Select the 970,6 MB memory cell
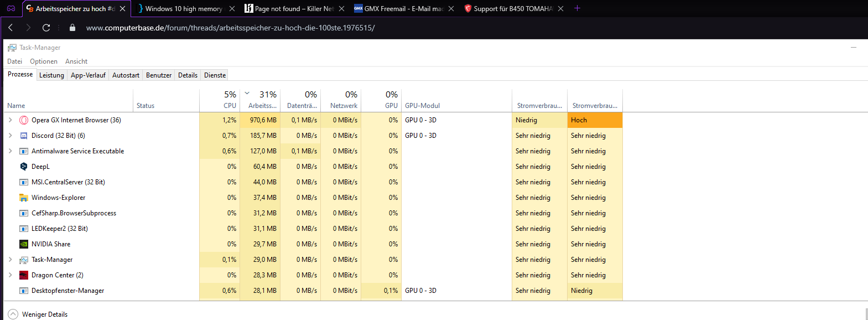 point(260,120)
